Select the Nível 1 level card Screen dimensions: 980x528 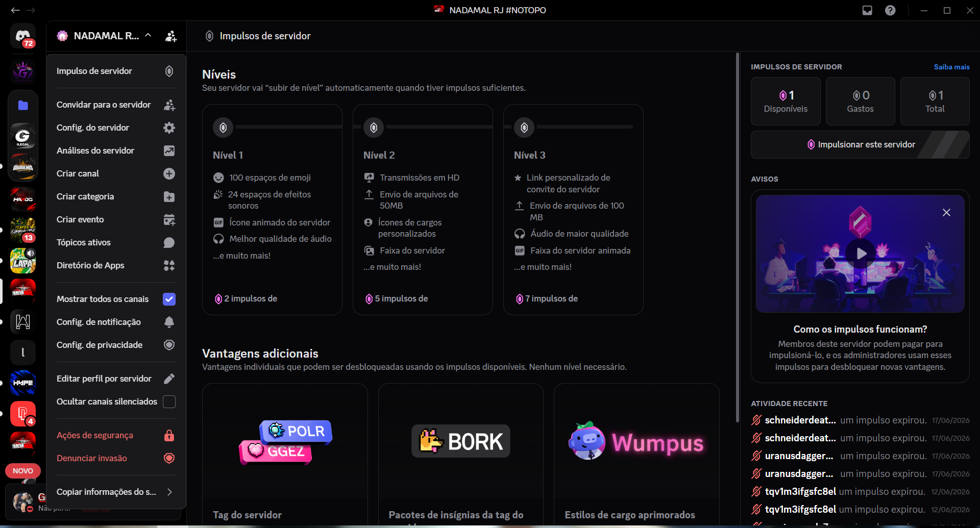(x=272, y=210)
